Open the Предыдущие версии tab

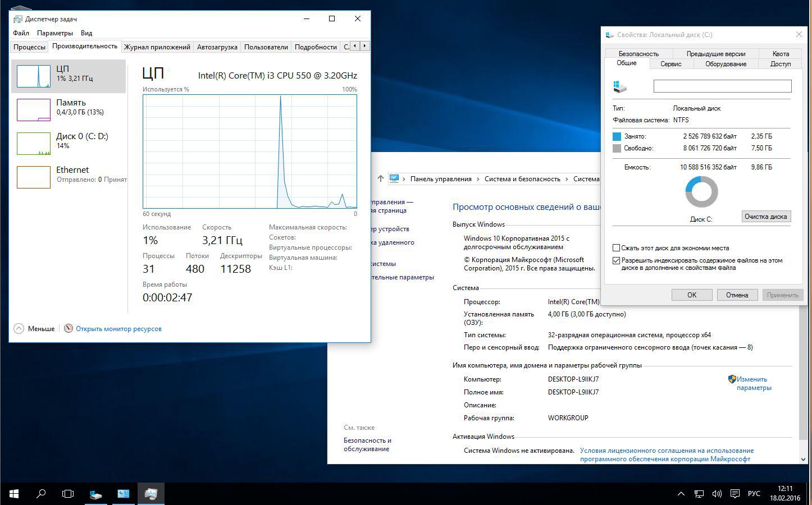pyautogui.click(x=716, y=54)
